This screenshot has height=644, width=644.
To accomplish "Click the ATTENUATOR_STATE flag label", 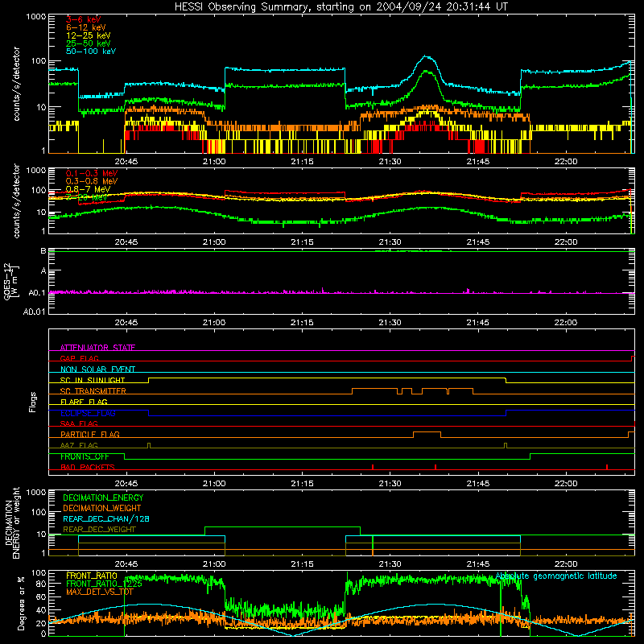I will [x=97, y=348].
